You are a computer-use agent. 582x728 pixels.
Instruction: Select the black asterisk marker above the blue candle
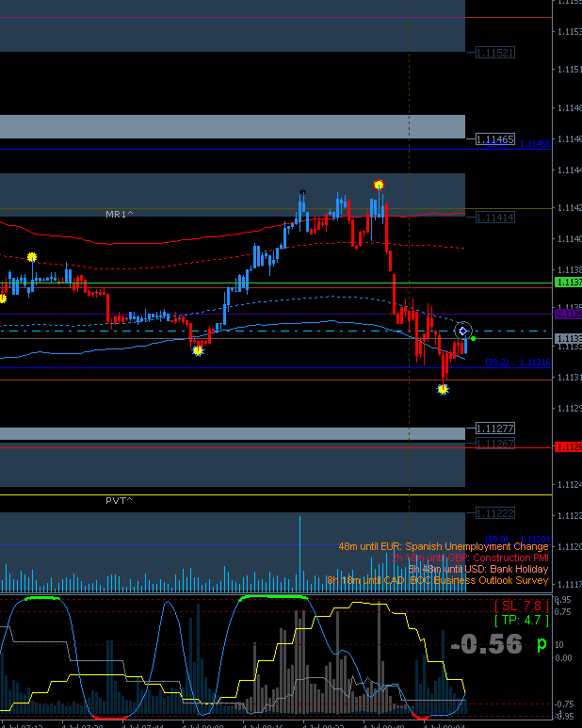pos(302,192)
